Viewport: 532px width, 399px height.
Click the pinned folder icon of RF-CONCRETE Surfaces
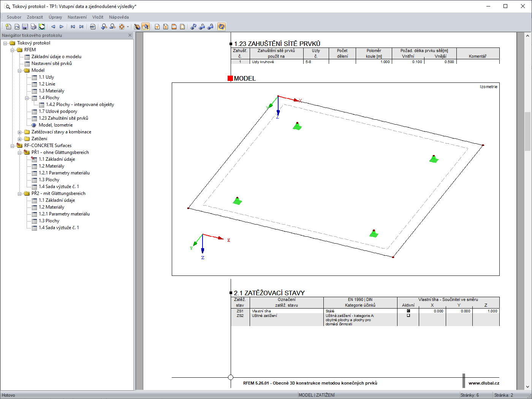tap(20, 146)
